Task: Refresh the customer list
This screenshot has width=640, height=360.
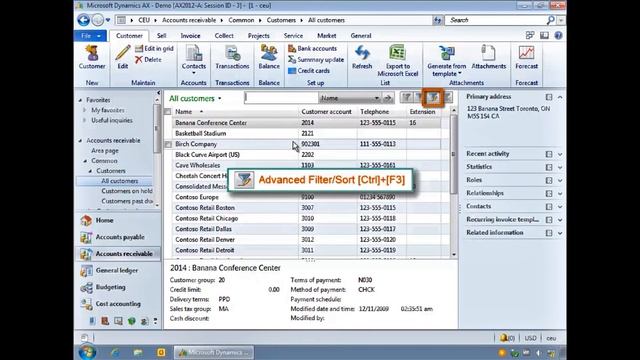Action: pos(362,58)
